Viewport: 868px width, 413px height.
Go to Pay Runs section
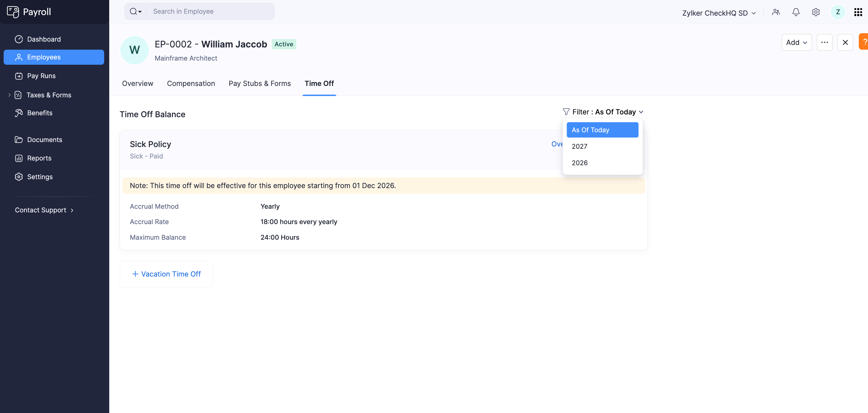click(x=54, y=76)
